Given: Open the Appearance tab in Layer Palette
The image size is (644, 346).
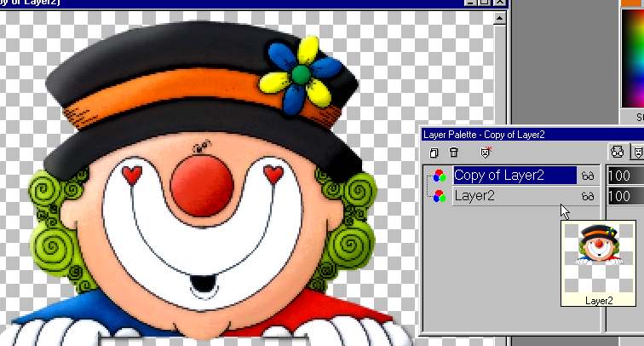Looking at the screenshot, I should point(618,152).
